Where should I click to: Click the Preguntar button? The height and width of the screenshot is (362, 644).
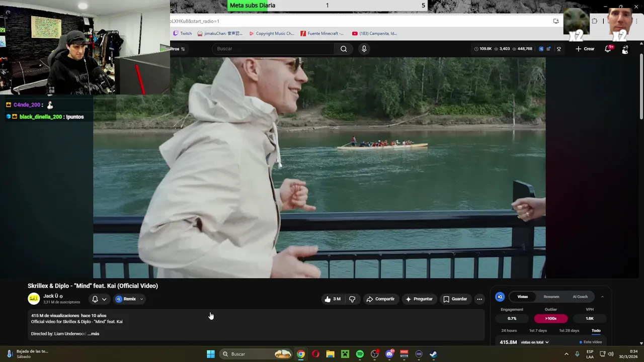tap(419, 299)
